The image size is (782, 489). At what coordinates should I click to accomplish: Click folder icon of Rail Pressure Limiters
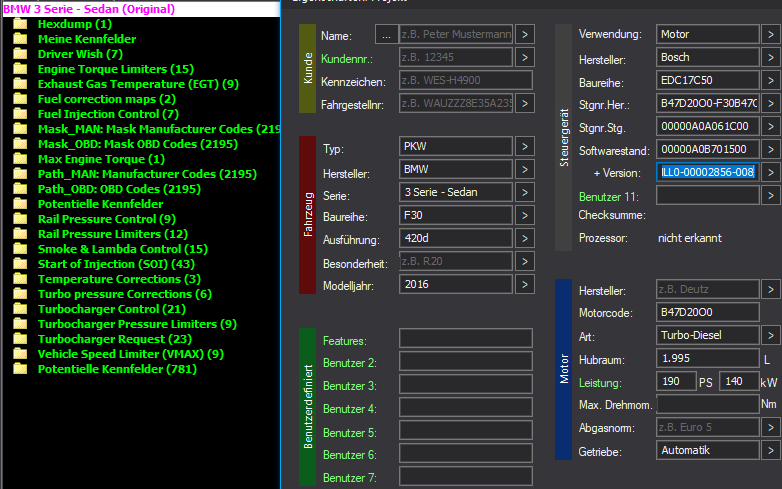(x=20, y=234)
